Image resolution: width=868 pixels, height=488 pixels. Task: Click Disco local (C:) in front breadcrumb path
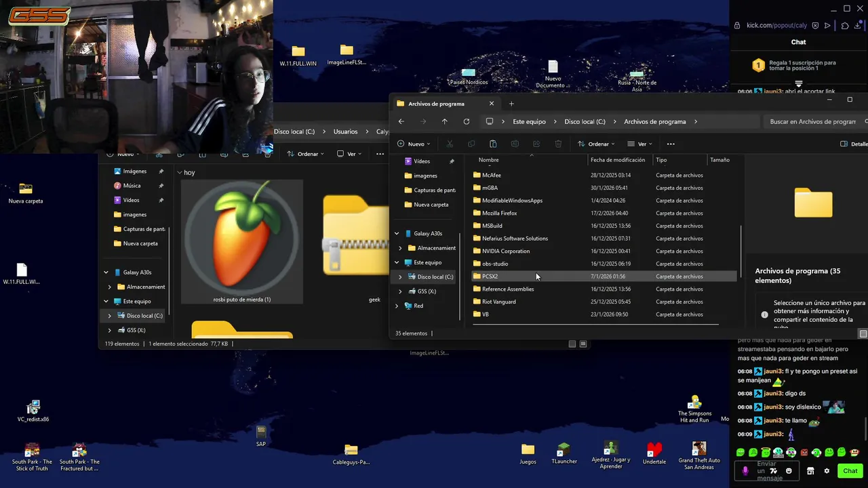pos(585,122)
